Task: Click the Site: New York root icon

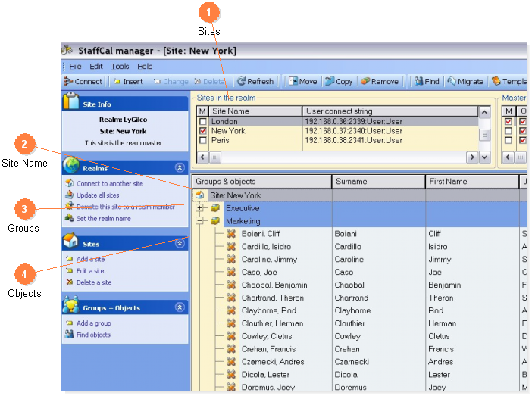Action: click(x=200, y=195)
